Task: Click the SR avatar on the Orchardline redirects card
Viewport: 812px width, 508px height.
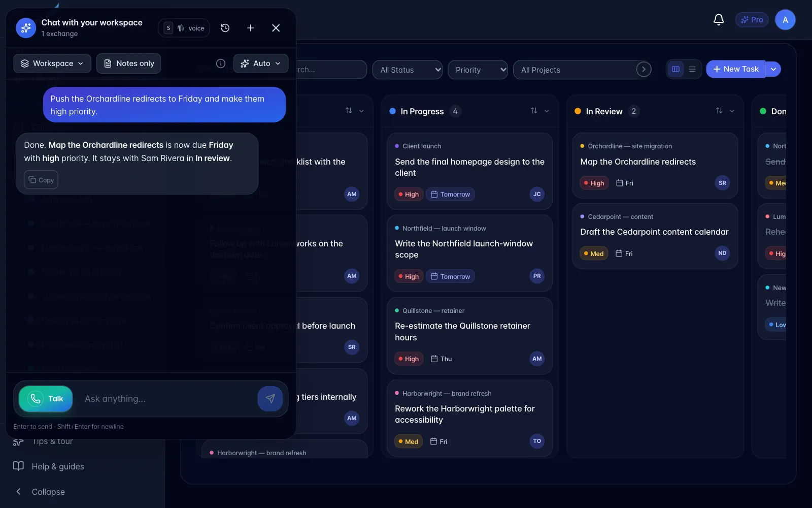Action: click(722, 183)
